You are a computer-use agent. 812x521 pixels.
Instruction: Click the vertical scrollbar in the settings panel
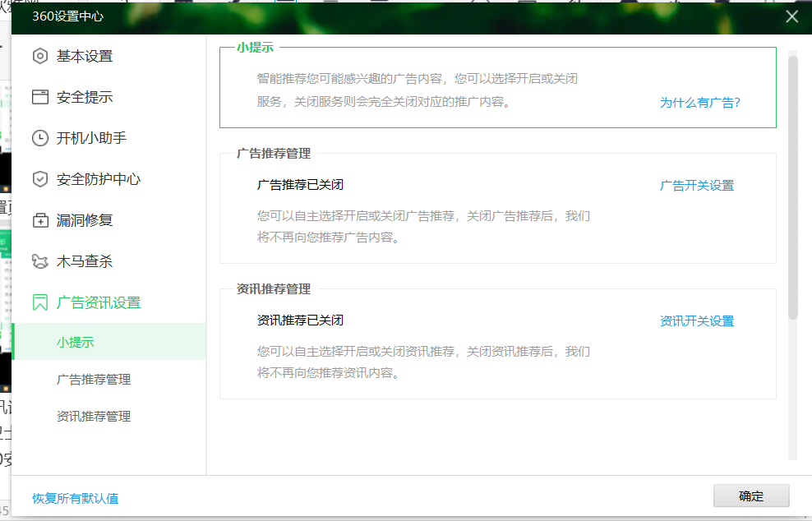point(792,187)
